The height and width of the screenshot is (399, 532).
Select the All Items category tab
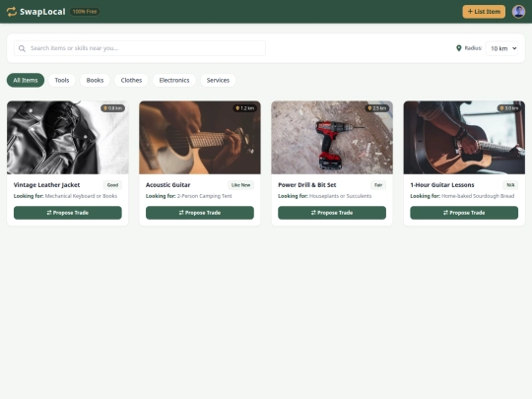click(x=26, y=81)
